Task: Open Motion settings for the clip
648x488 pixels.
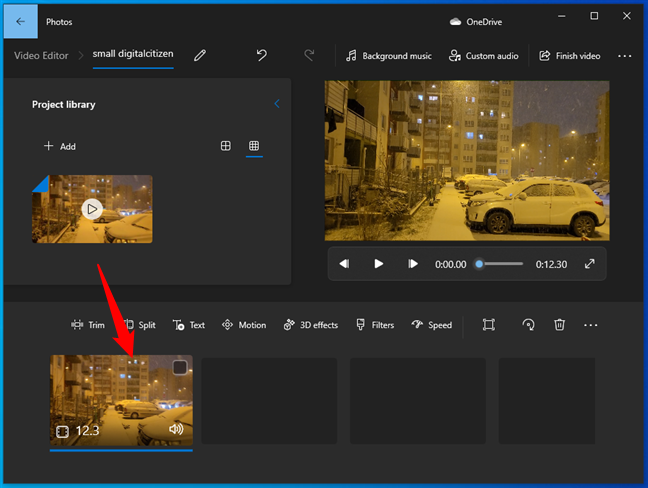Action: click(244, 325)
